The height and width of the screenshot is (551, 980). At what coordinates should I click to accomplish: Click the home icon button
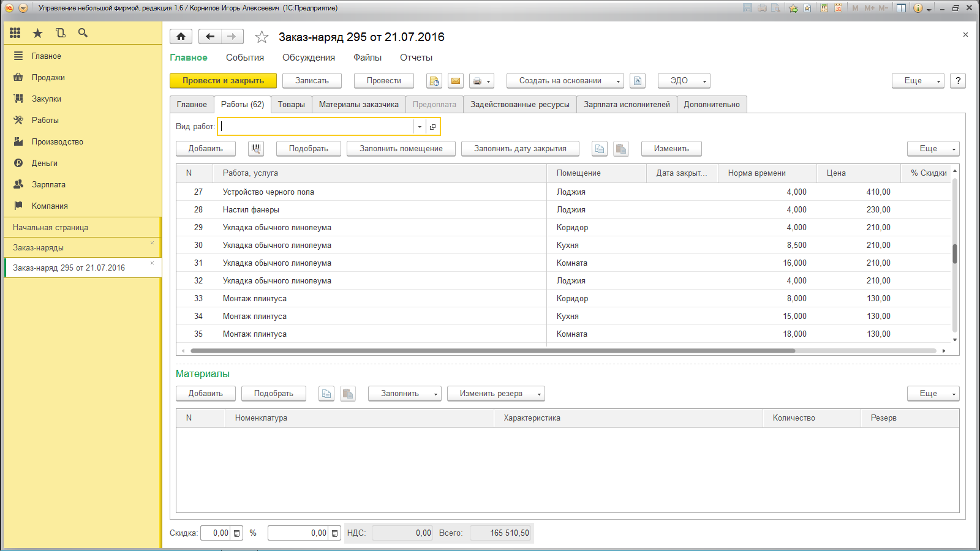[181, 37]
